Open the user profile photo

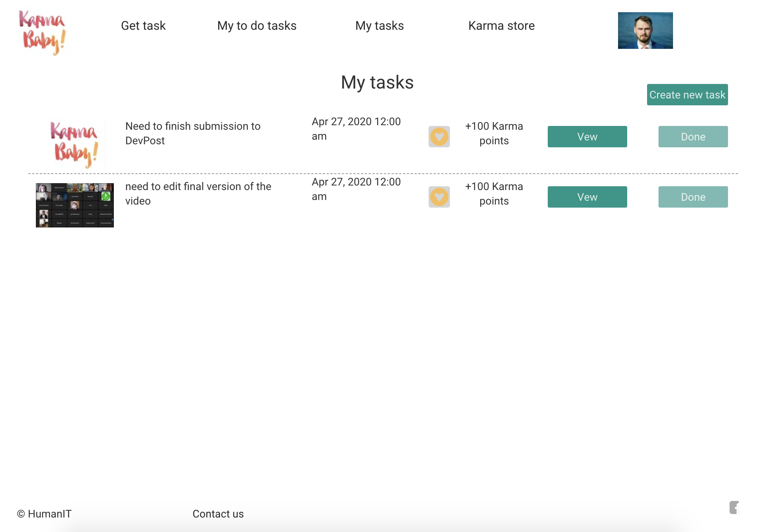pos(645,31)
